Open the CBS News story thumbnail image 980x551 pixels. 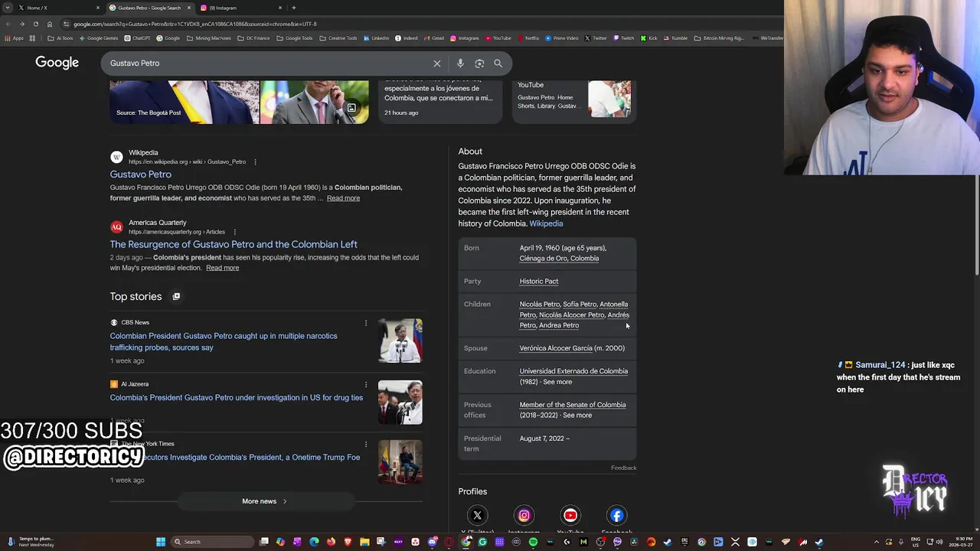(x=400, y=341)
